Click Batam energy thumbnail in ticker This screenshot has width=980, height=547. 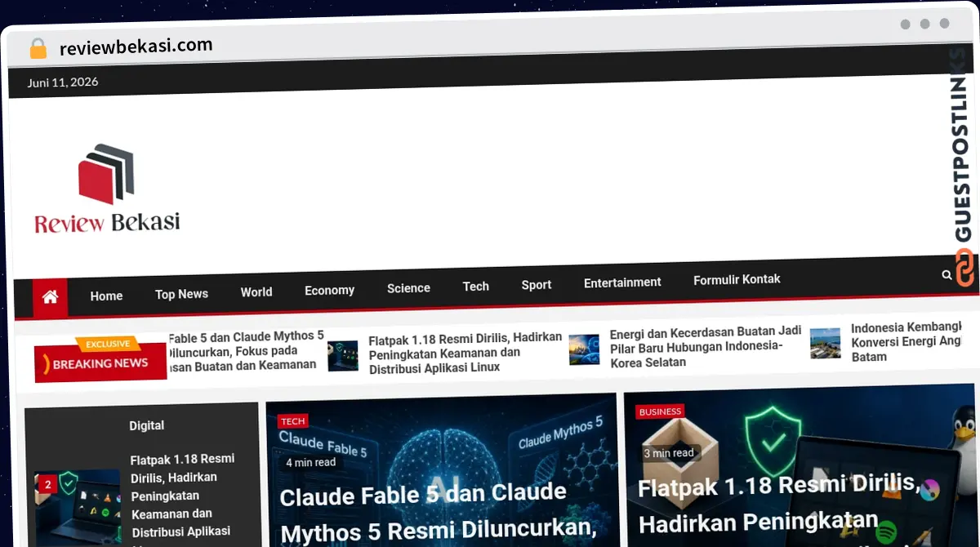pyautogui.click(x=825, y=343)
